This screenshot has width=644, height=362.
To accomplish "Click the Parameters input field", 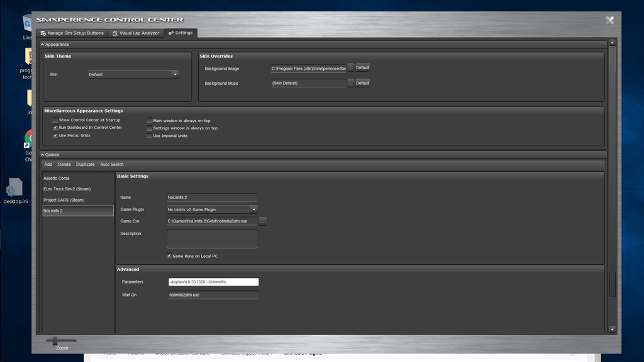I will pos(214,282).
